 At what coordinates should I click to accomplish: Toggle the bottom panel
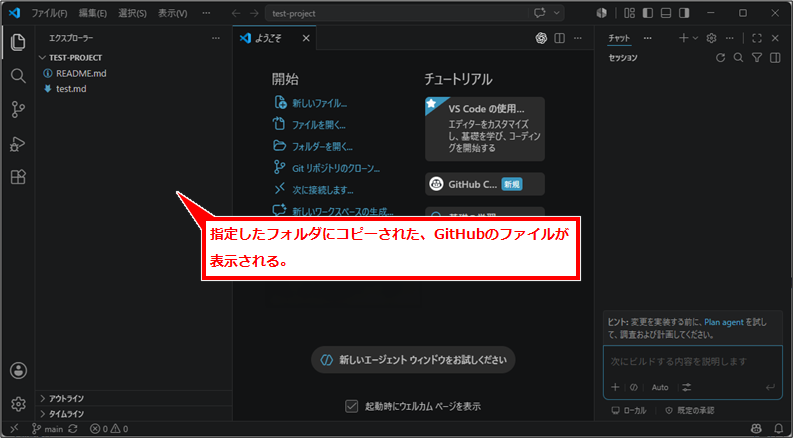[x=666, y=13]
